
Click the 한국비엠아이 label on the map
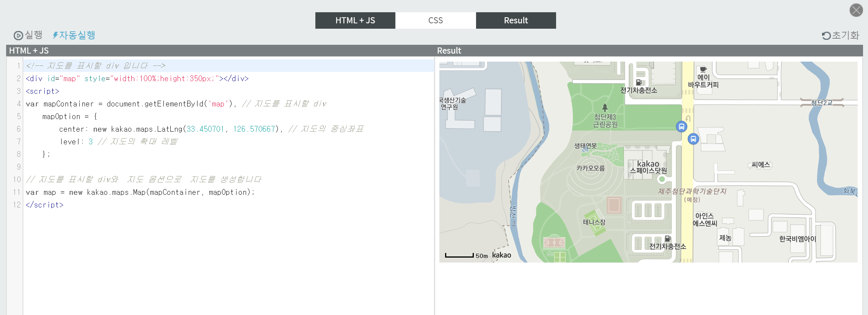[798, 239]
